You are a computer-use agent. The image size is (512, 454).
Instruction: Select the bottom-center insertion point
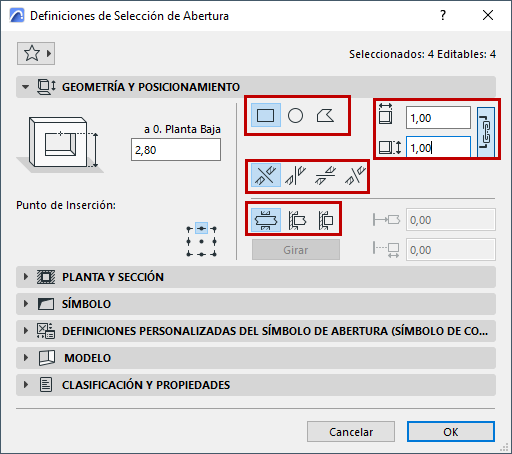tap(201, 254)
